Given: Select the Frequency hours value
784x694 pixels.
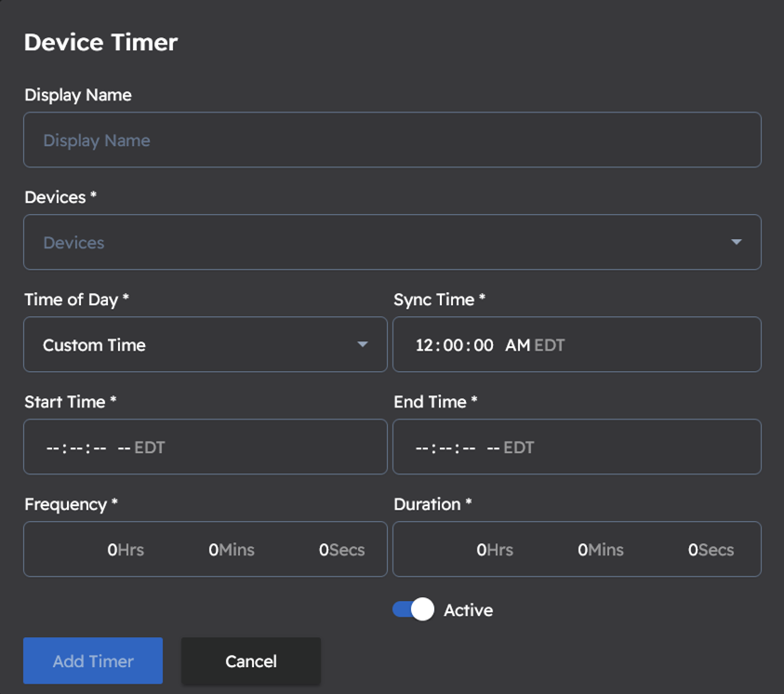Looking at the screenshot, I should point(111,549).
